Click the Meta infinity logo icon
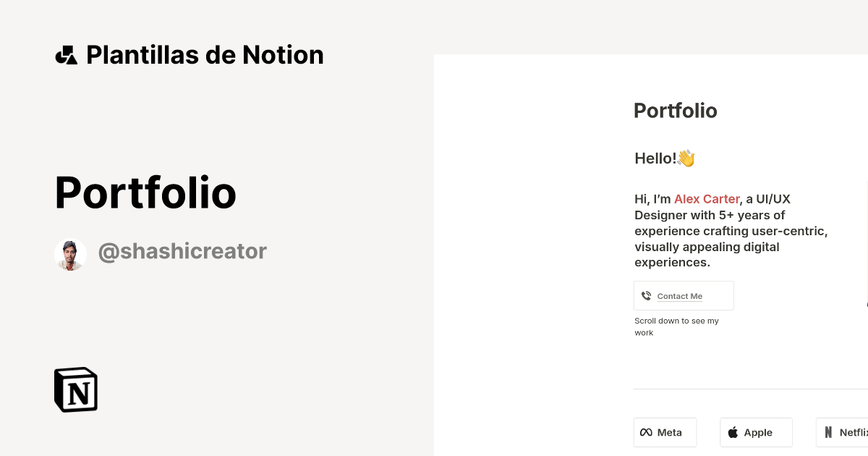868x456 pixels. point(646,432)
